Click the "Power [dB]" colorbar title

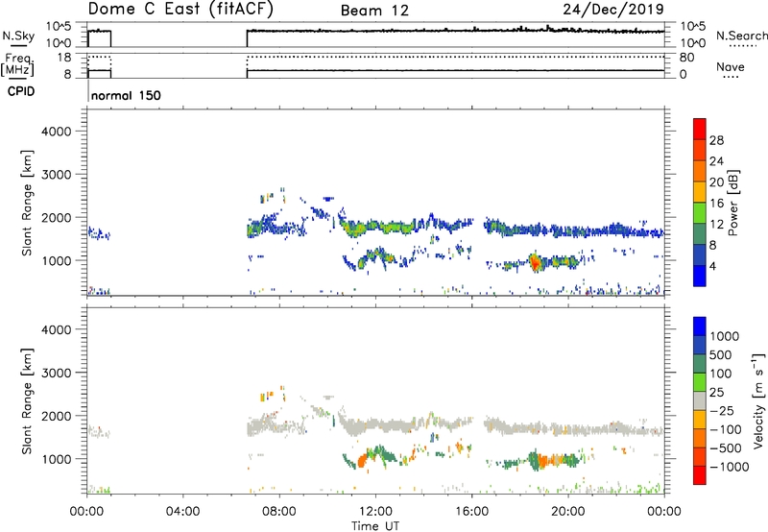point(732,203)
